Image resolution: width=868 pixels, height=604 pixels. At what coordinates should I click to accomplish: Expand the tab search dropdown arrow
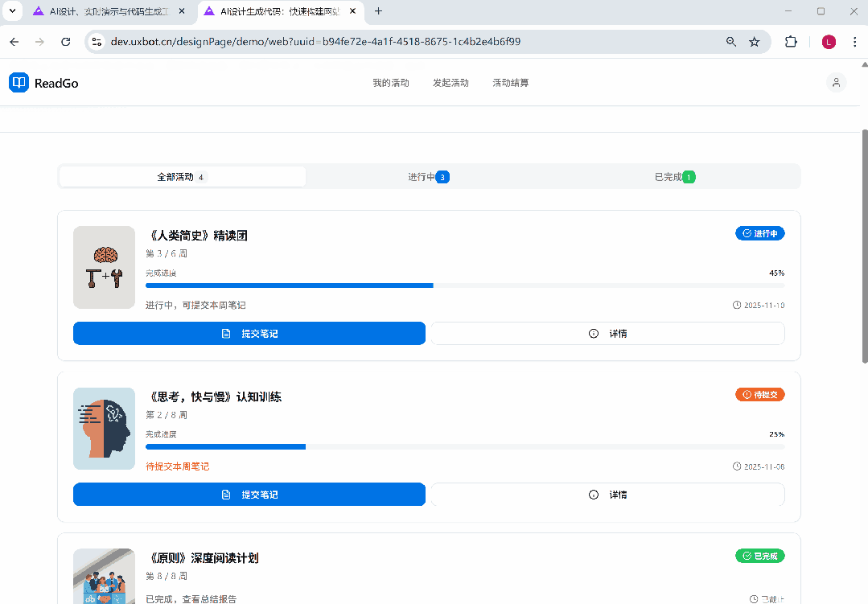click(x=12, y=11)
